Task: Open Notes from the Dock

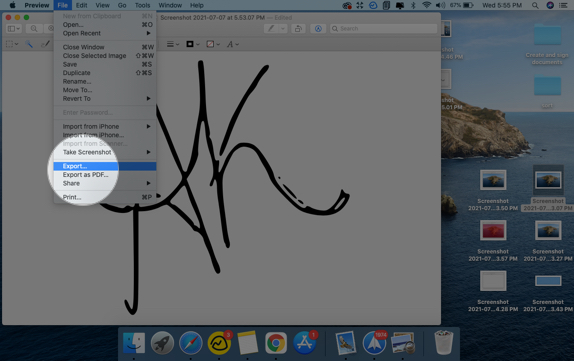Action: [247, 343]
